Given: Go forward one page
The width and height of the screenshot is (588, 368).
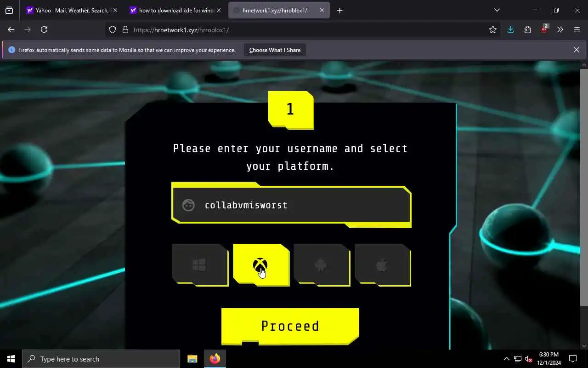Looking at the screenshot, I should pyautogui.click(x=28, y=29).
